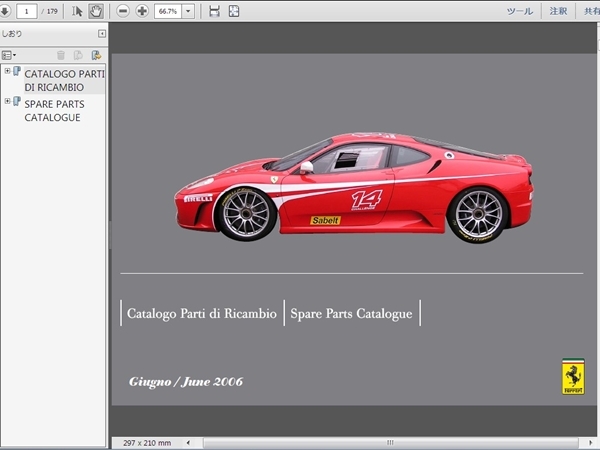Click the Ferrari F430 Challenge car image
Viewport: 600px width, 450px height.
(x=354, y=186)
